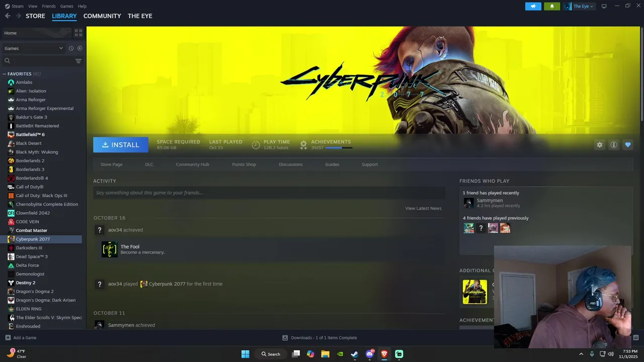Switch library to grid collections view icon
This screenshot has width=644, height=362.
point(78,33)
